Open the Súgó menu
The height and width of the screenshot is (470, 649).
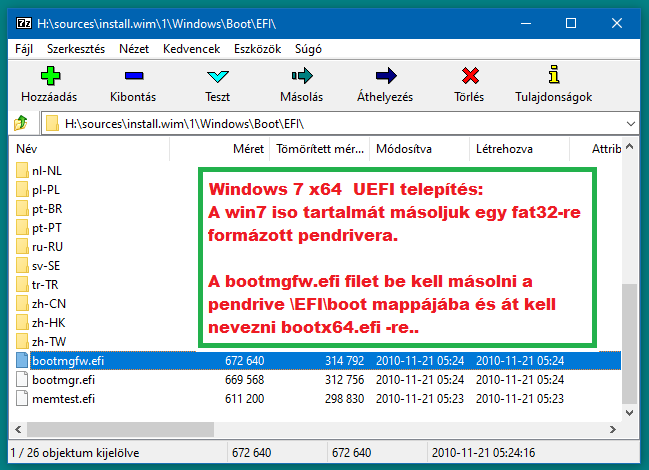308,49
